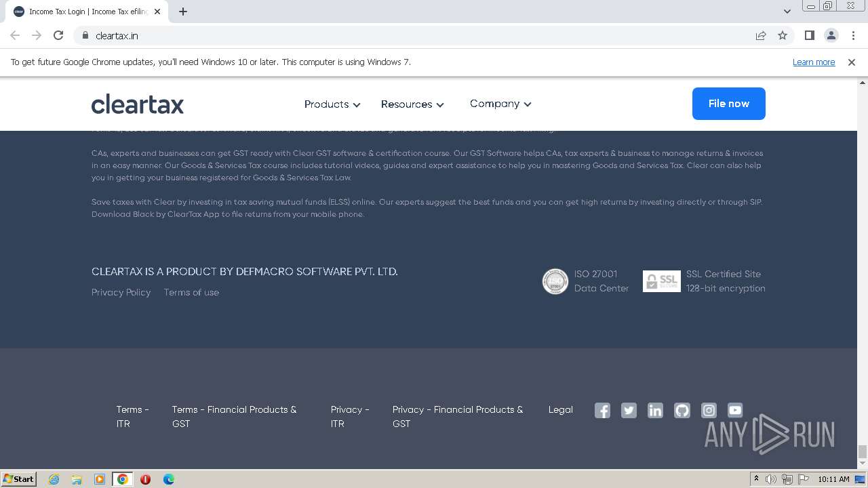Select the Income Tax Login browser tab

87,12
